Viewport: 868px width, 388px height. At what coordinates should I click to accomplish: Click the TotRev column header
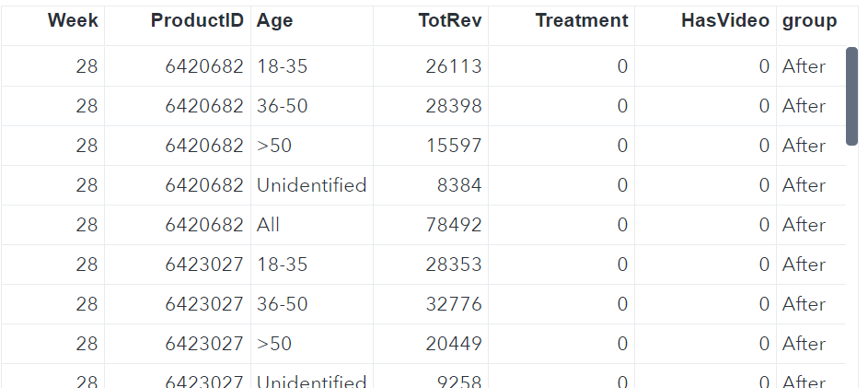[x=450, y=21]
